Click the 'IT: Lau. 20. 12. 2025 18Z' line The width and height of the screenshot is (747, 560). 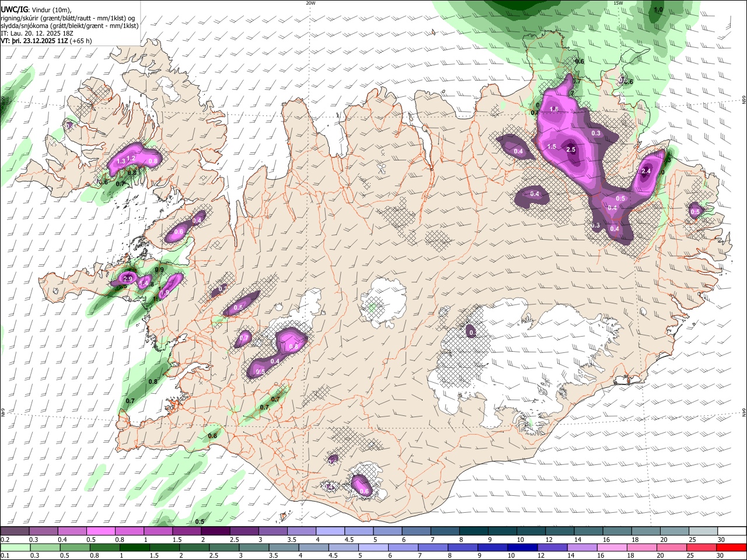point(37,33)
